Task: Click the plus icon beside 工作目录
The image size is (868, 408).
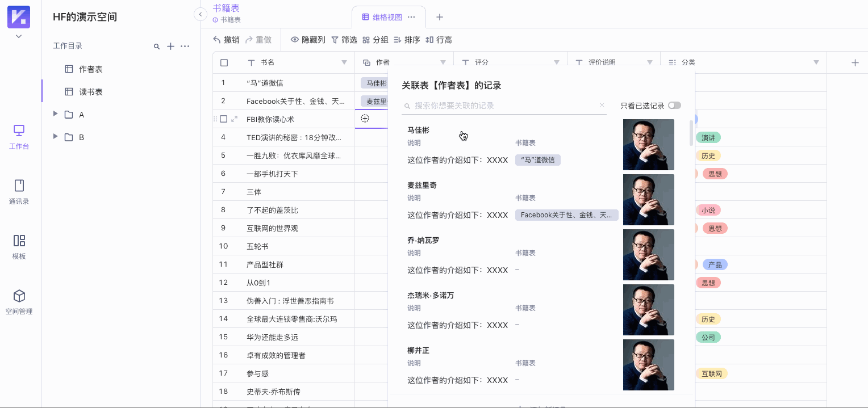Action: [170, 46]
